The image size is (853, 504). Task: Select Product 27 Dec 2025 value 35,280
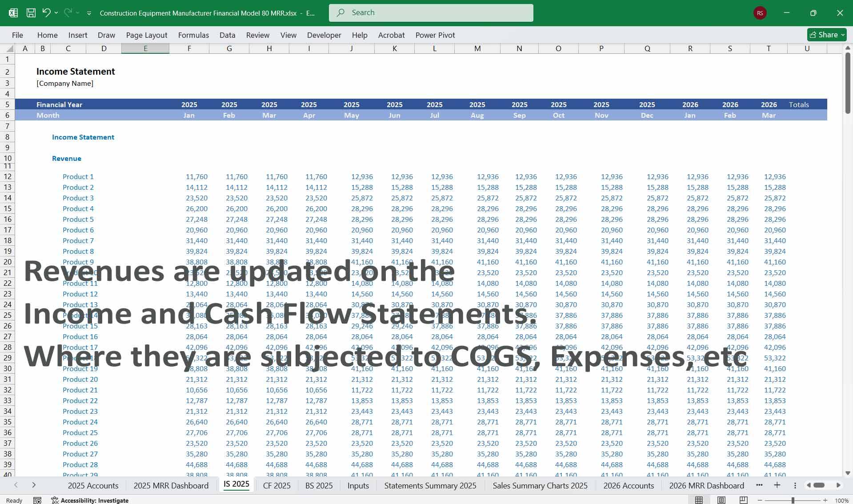pyautogui.click(x=657, y=454)
